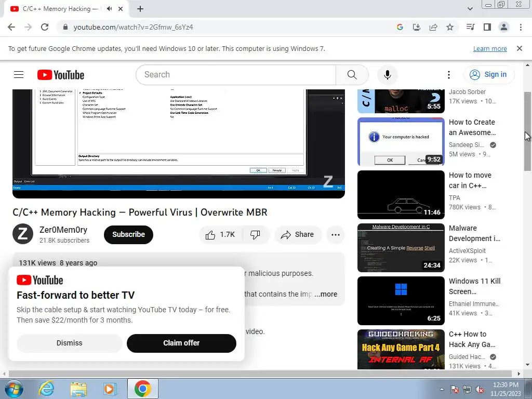Open Zer0Mem0ry channel avatar
This screenshot has height=399, width=532.
tap(23, 234)
